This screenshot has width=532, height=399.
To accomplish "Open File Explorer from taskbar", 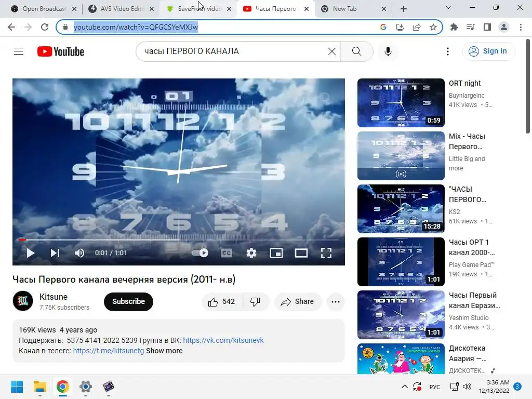I will [39, 387].
